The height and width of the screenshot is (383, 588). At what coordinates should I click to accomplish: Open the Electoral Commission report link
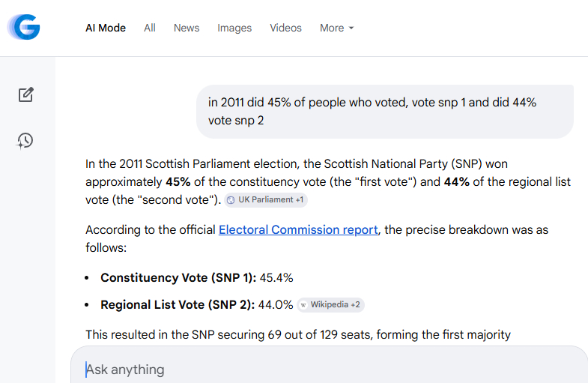(298, 229)
